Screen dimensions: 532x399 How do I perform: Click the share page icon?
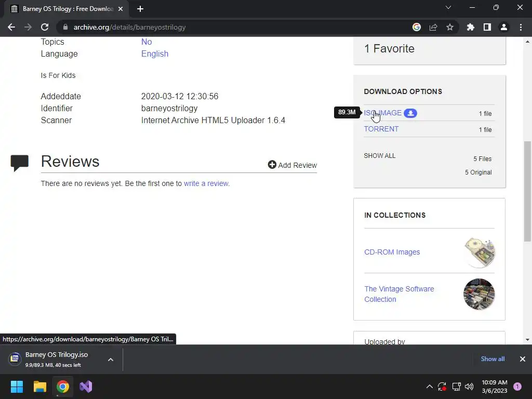pos(433,27)
